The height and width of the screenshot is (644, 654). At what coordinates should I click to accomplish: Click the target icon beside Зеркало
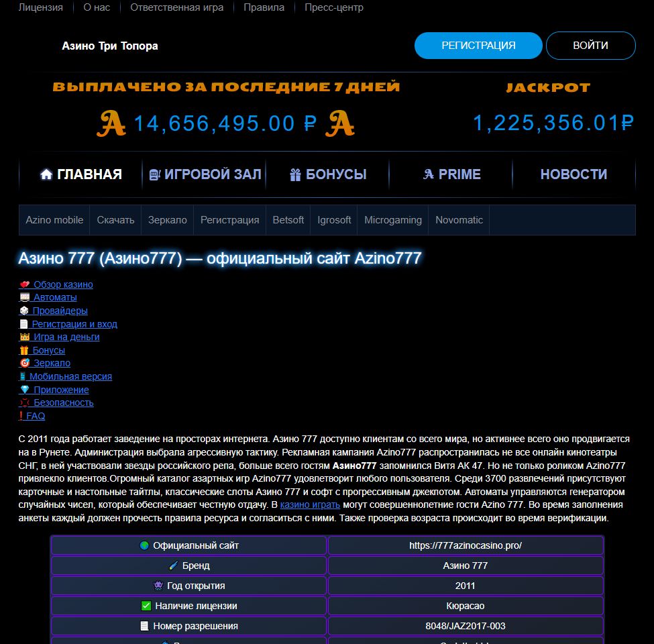pos(23,363)
